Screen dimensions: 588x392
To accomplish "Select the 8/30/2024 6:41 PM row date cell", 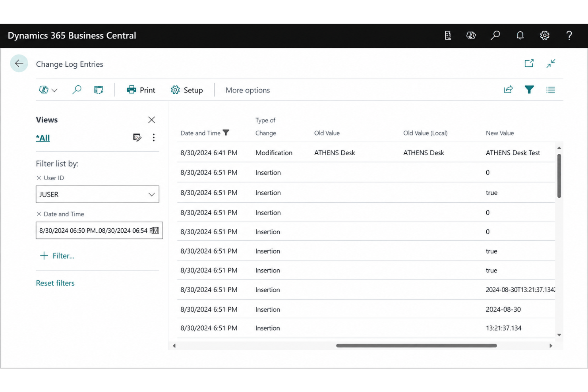I will pyautogui.click(x=209, y=153).
